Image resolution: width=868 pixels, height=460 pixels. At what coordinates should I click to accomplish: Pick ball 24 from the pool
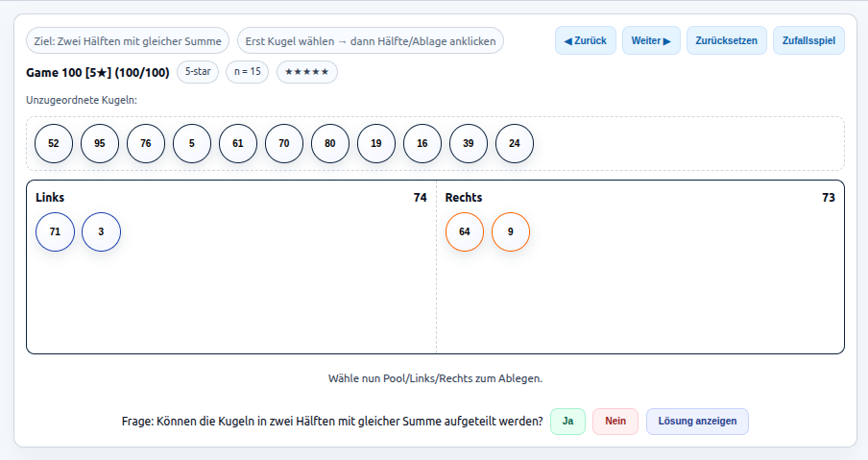[x=515, y=143]
